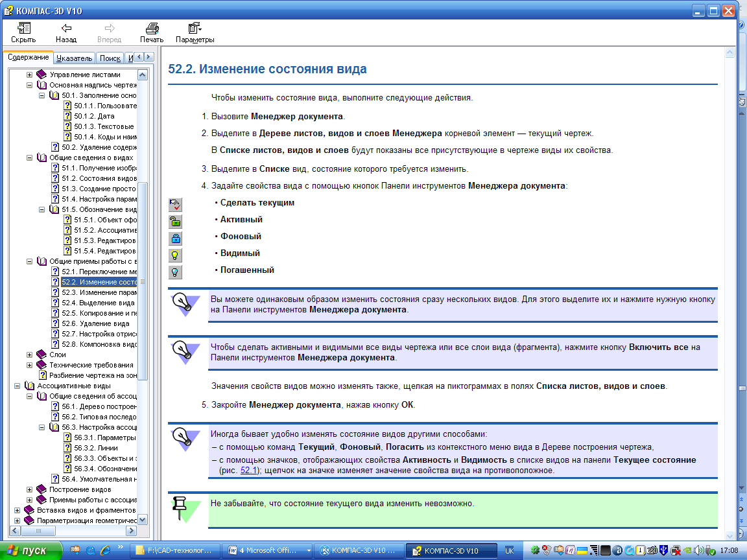This screenshot has width=747, height=560.
Task: Switch to first КОМПАС-3D V10 taskbar window
Action: click(360, 550)
